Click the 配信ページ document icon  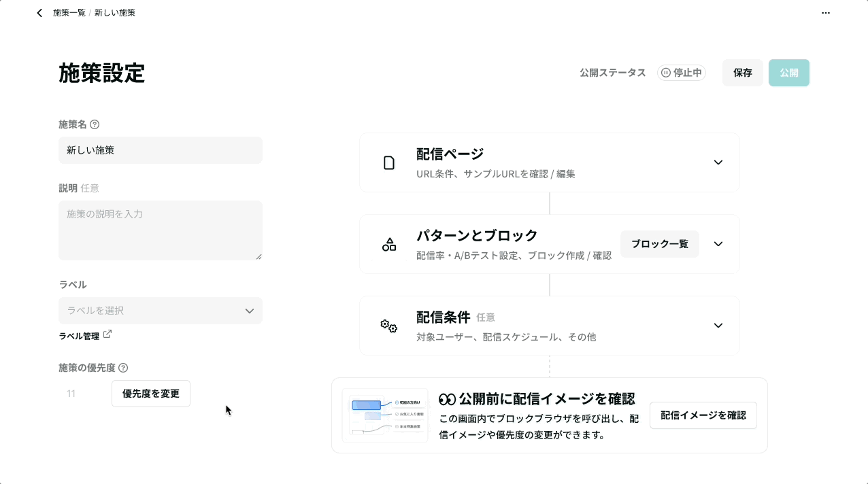click(389, 162)
